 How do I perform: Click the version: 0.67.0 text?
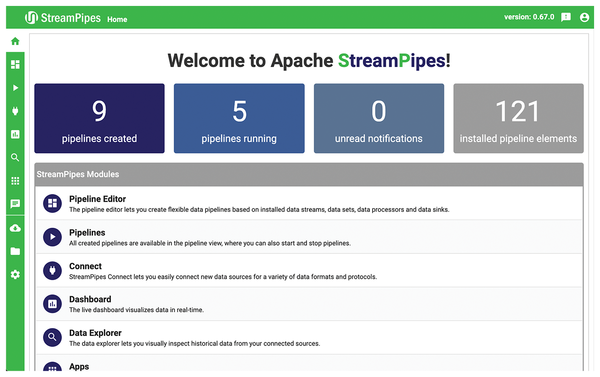pyautogui.click(x=529, y=17)
